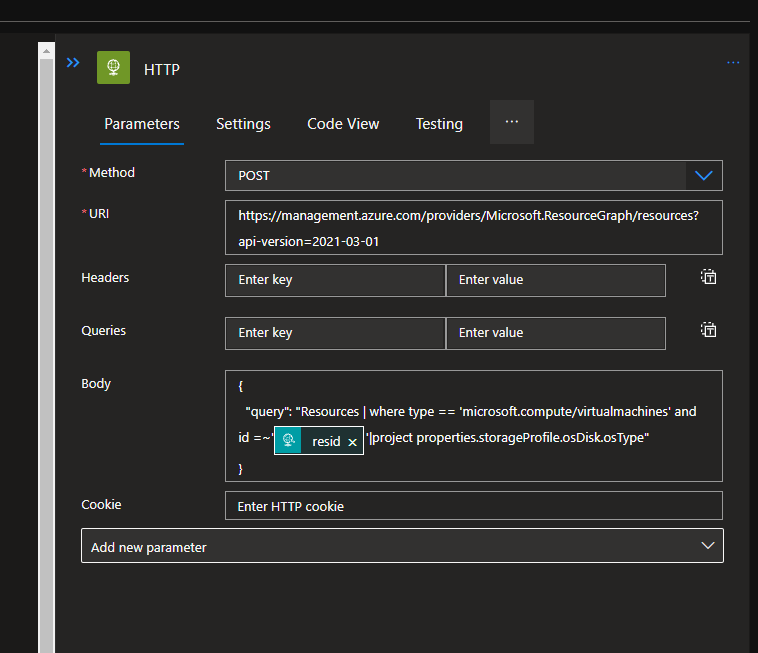Screen dimensions: 758x653
Task: Click the URI label
Action: click(x=99, y=214)
